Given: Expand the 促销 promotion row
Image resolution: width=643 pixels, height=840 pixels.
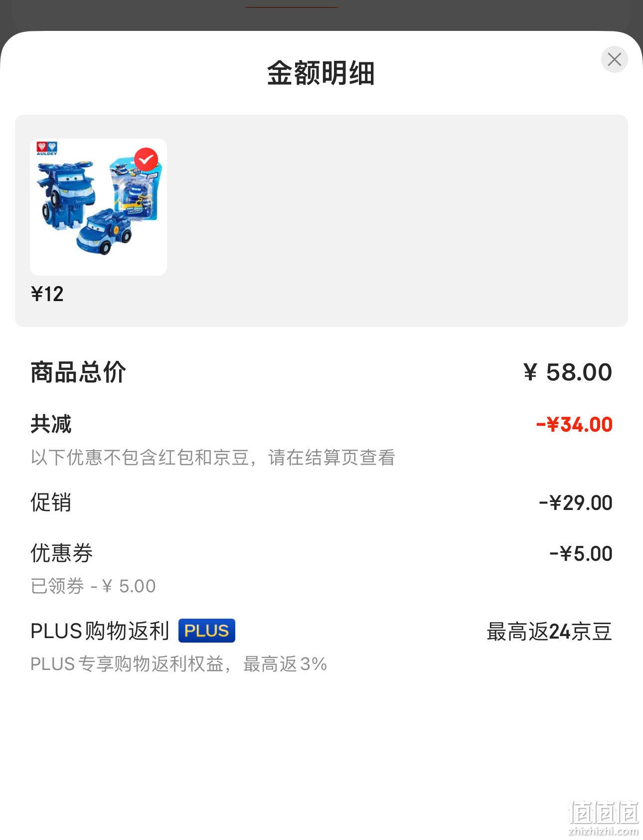Looking at the screenshot, I should 321,503.
